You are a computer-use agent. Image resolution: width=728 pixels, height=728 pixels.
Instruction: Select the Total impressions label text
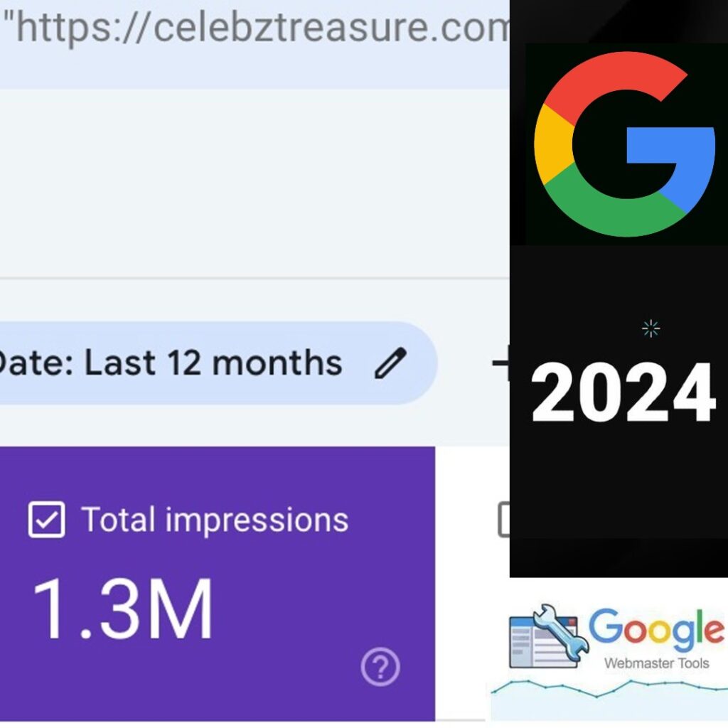click(x=215, y=520)
